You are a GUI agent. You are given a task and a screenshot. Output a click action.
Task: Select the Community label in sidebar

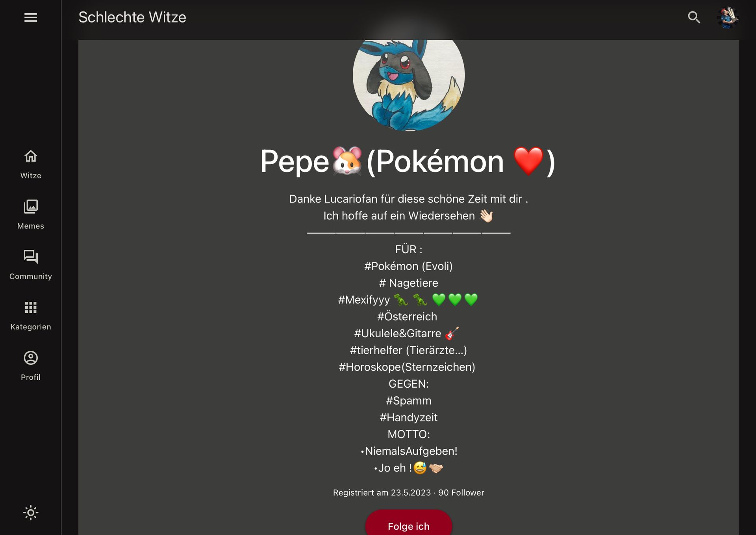[31, 277]
